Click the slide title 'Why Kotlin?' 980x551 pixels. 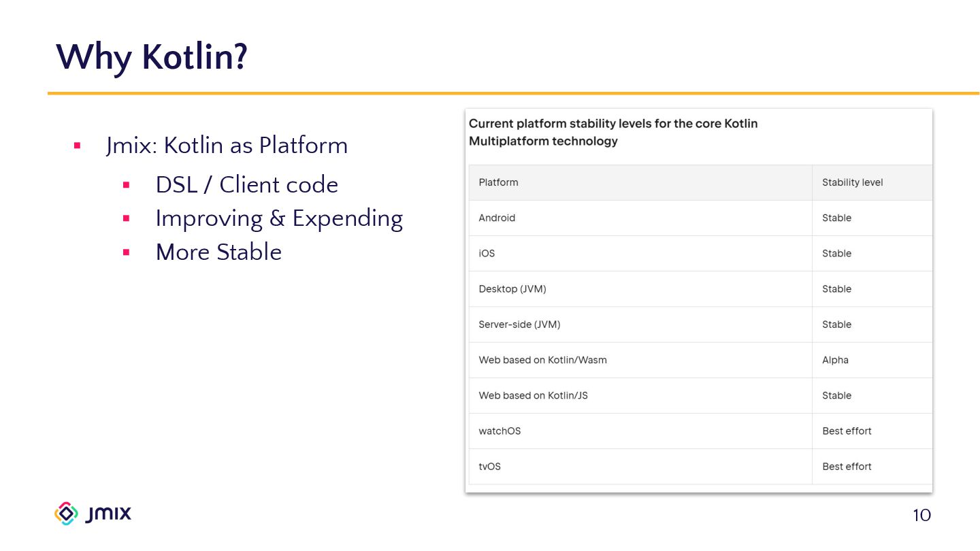tap(151, 56)
